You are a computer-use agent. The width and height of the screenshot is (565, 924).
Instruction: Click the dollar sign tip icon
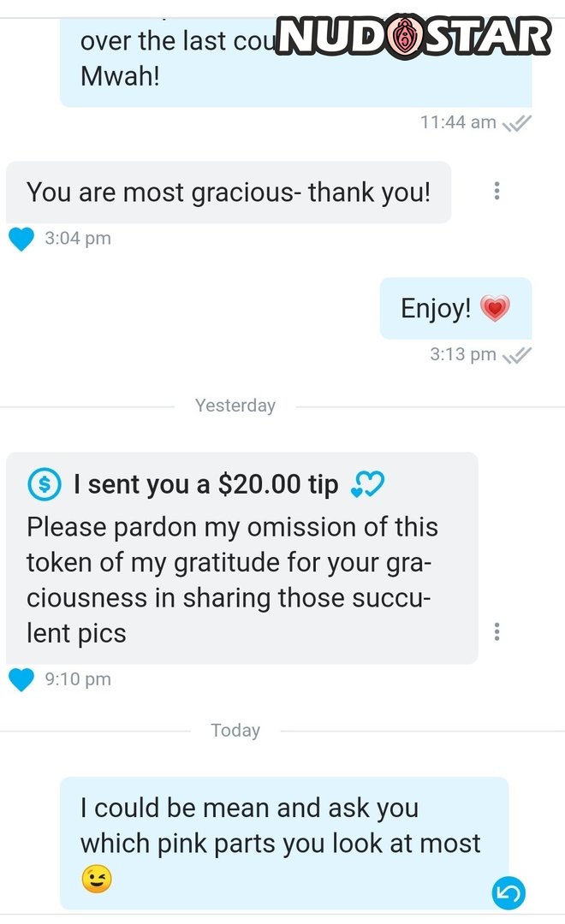pyautogui.click(x=45, y=485)
